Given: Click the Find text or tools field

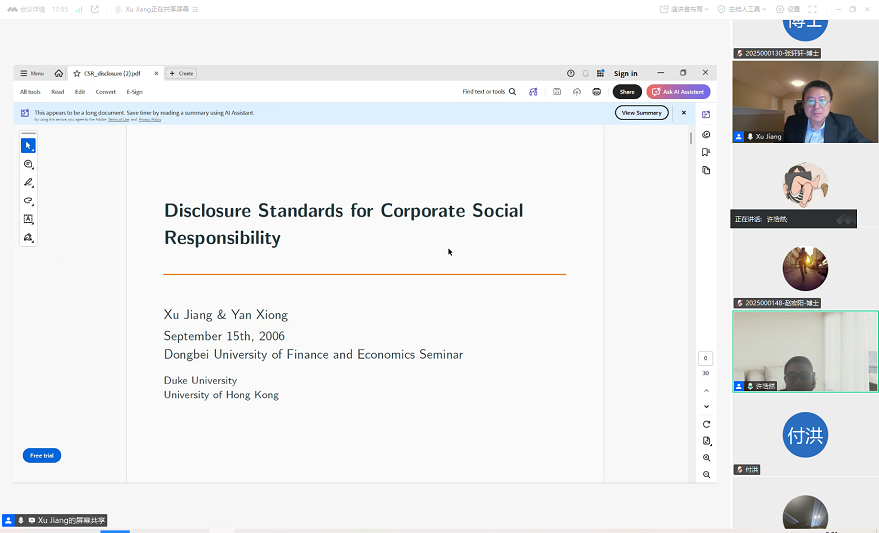Looking at the screenshot, I should coord(484,92).
